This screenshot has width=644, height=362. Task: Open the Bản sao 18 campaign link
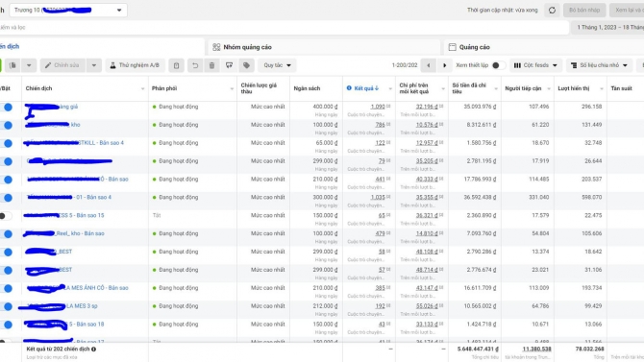pyautogui.click(x=64, y=324)
